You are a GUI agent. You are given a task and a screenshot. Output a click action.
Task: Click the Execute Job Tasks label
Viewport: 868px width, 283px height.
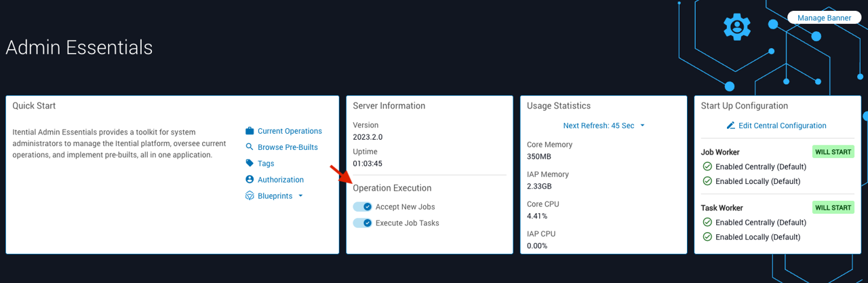click(x=408, y=223)
